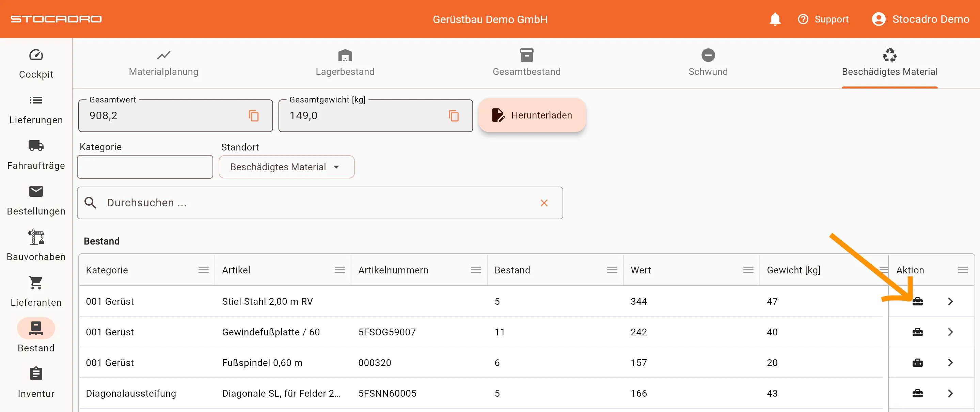Click the Kategorie filter input field
This screenshot has height=412, width=980.
click(x=145, y=167)
